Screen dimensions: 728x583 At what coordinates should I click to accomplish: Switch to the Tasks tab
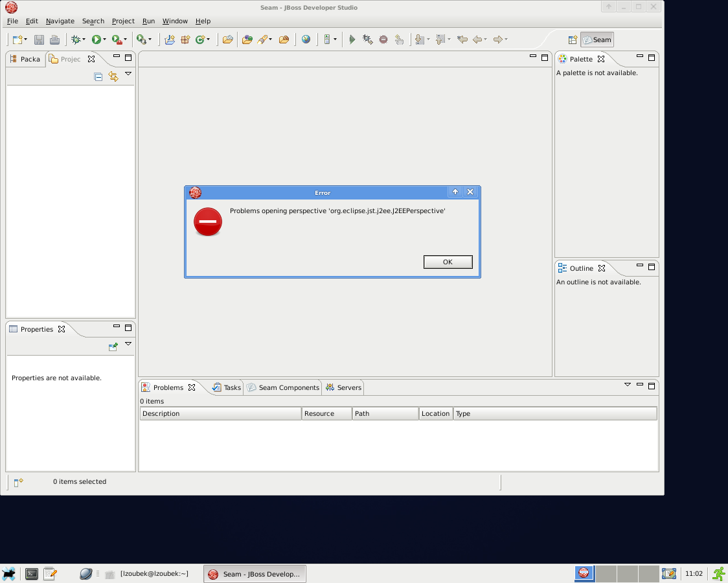[227, 387]
